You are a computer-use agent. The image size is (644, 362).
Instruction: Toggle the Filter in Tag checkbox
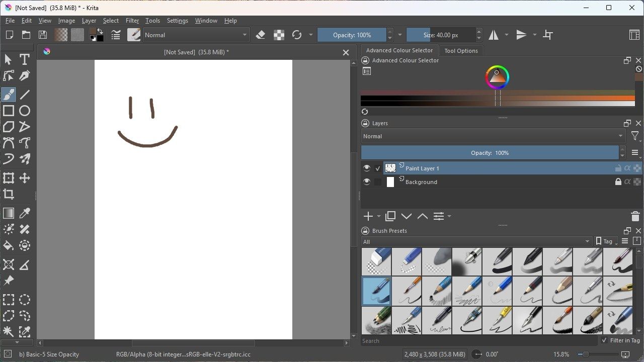(604, 340)
